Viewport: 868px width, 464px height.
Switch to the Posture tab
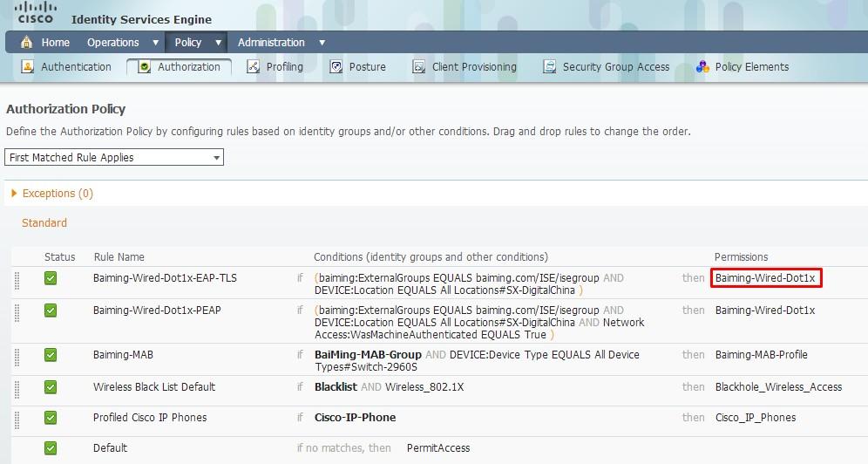coord(368,67)
